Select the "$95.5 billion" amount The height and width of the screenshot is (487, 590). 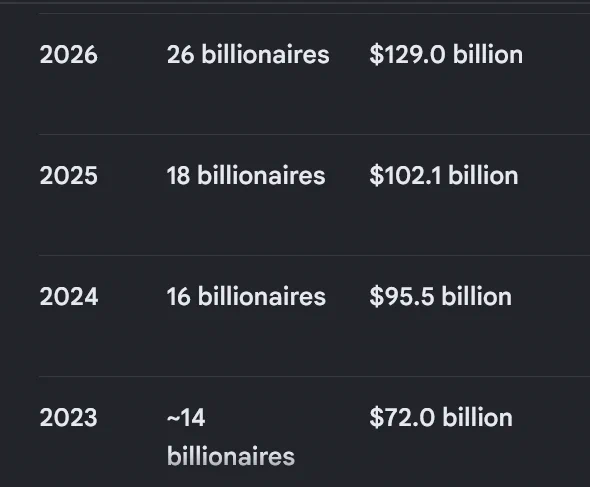coord(440,296)
